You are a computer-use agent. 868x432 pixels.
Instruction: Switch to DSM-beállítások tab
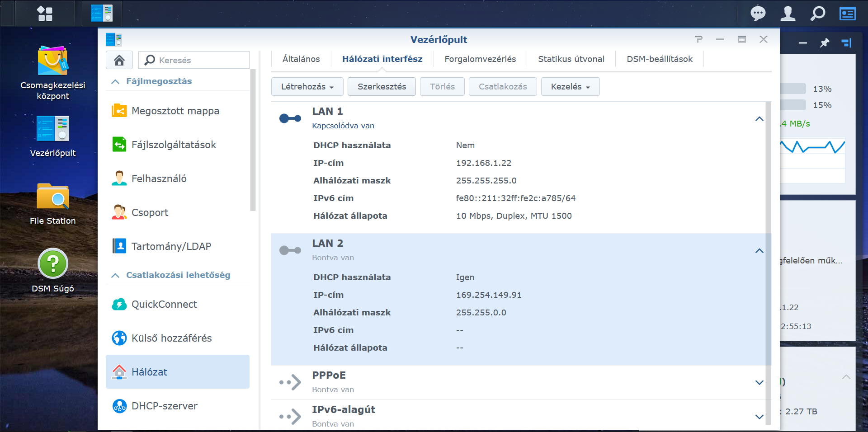click(x=660, y=59)
